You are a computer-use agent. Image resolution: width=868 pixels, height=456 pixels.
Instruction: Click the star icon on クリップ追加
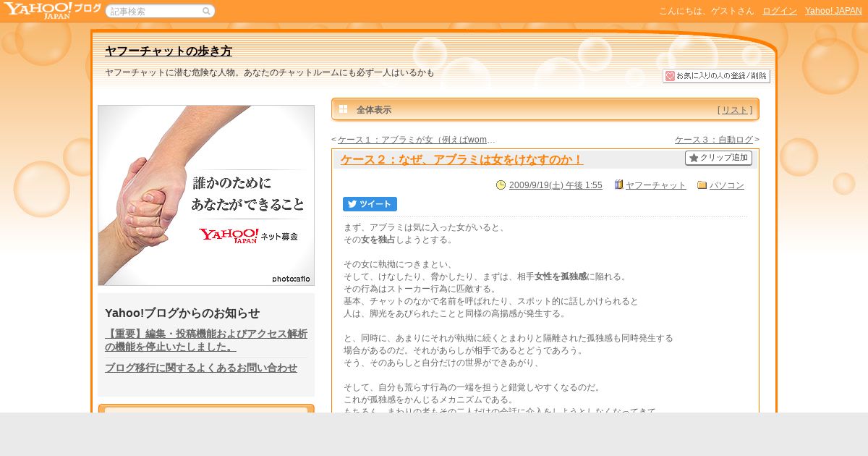[x=694, y=158]
